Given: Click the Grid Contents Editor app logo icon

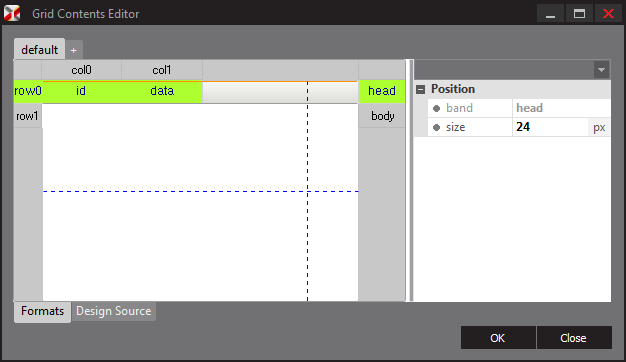Looking at the screenshot, I should [x=12, y=13].
